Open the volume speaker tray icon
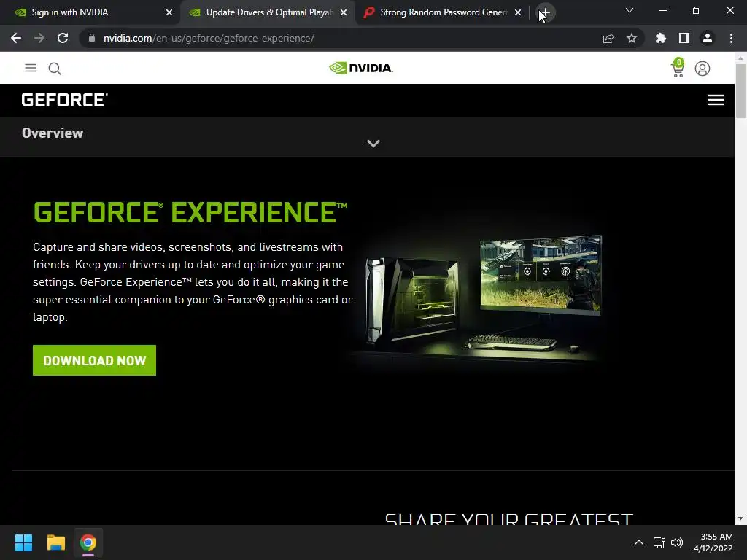Screen dimensions: 747x560 [x=677, y=542]
